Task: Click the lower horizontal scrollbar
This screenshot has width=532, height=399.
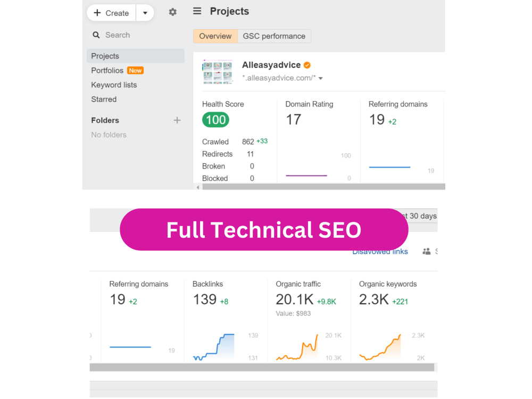Action: [x=262, y=367]
